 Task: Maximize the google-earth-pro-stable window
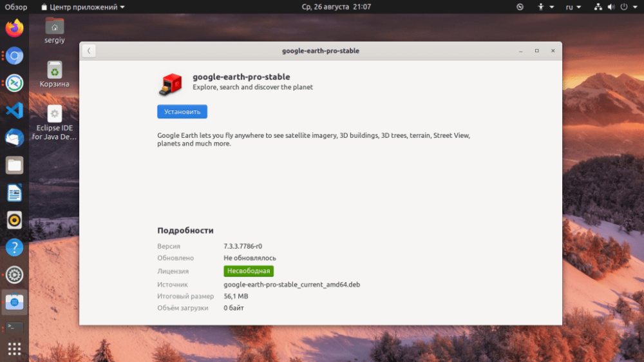pyautogui.click(x=537, y=51)
